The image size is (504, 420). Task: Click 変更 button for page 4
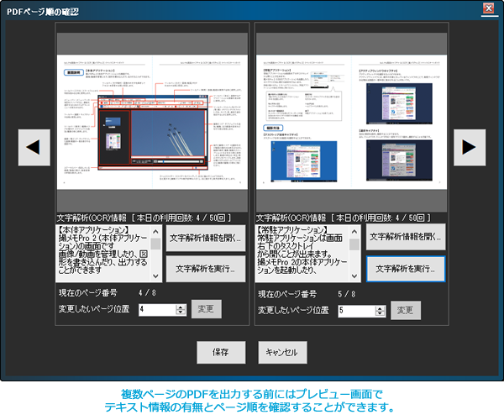tap(207, 309)
